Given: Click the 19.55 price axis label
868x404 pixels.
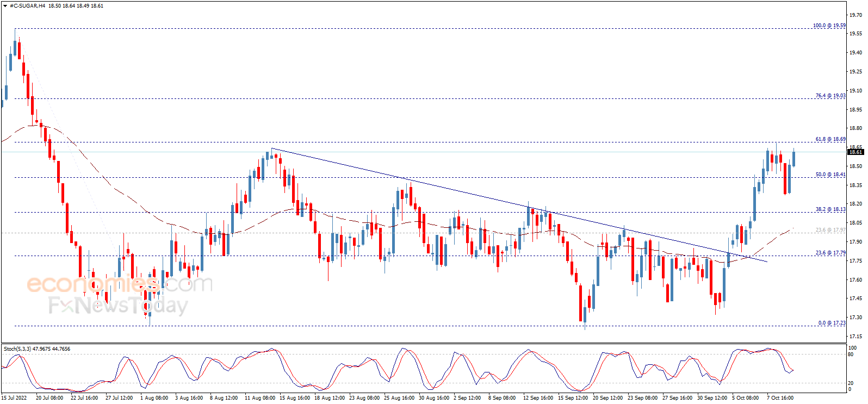Looking at the screenshot, I should [855, 34].
